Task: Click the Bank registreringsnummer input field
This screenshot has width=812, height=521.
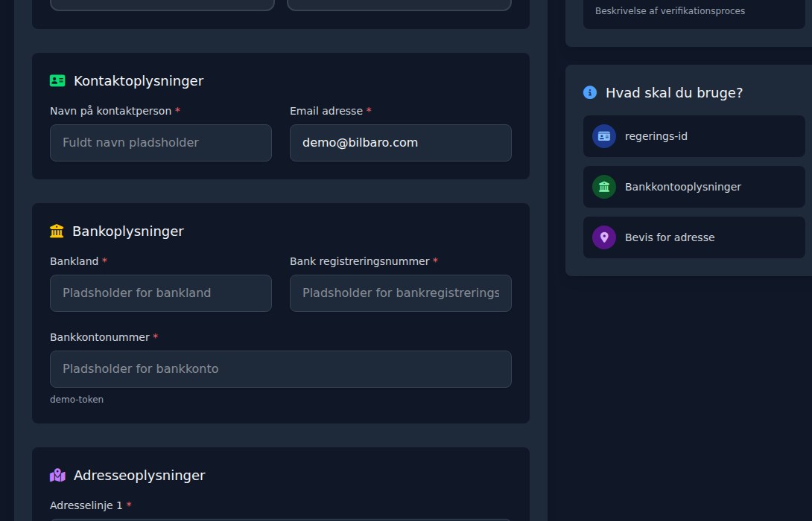Action: 400,293
